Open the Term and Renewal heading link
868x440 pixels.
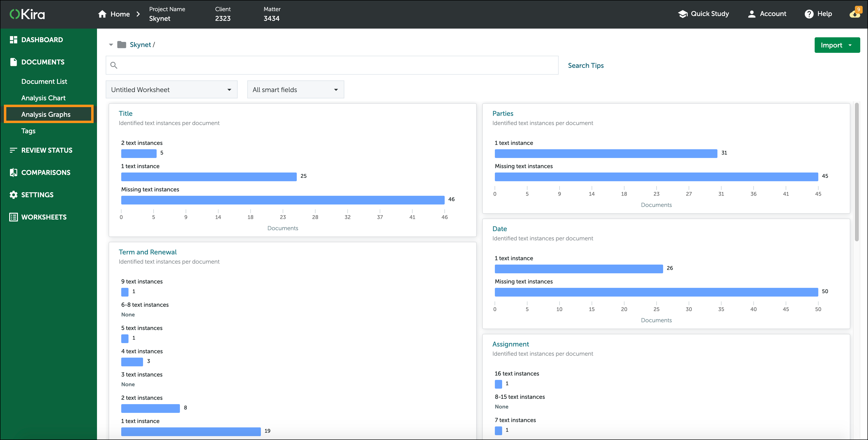pyautogui.click(x=148, y=252)
